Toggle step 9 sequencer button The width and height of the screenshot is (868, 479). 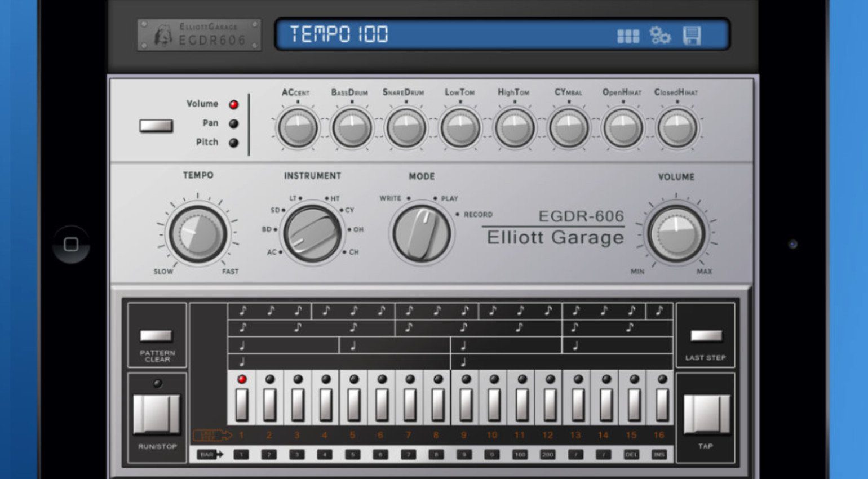click(466, 403)
